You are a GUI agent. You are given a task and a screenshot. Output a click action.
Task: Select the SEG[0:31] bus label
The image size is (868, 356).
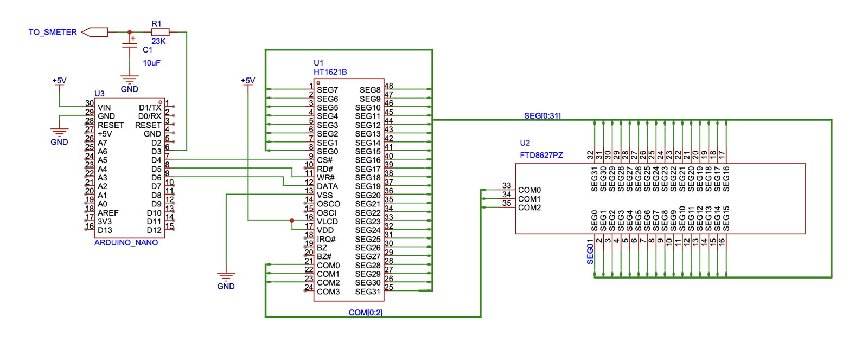(x=542, y=116)
